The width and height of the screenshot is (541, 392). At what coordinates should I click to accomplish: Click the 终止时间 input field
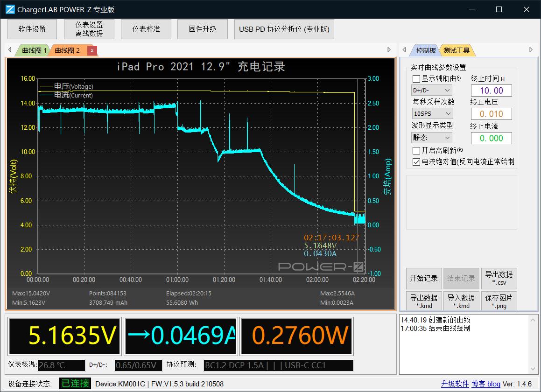click(491, 91)
